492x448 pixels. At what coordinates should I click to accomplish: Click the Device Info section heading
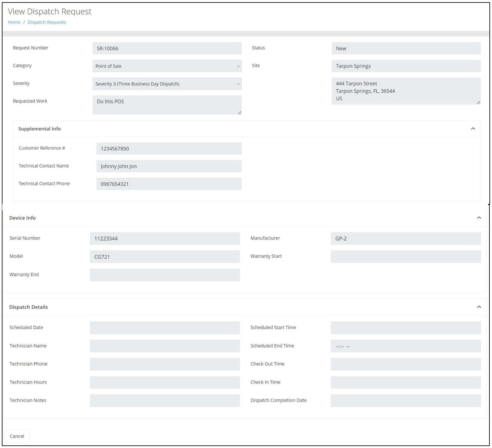(x=22, y=218)
